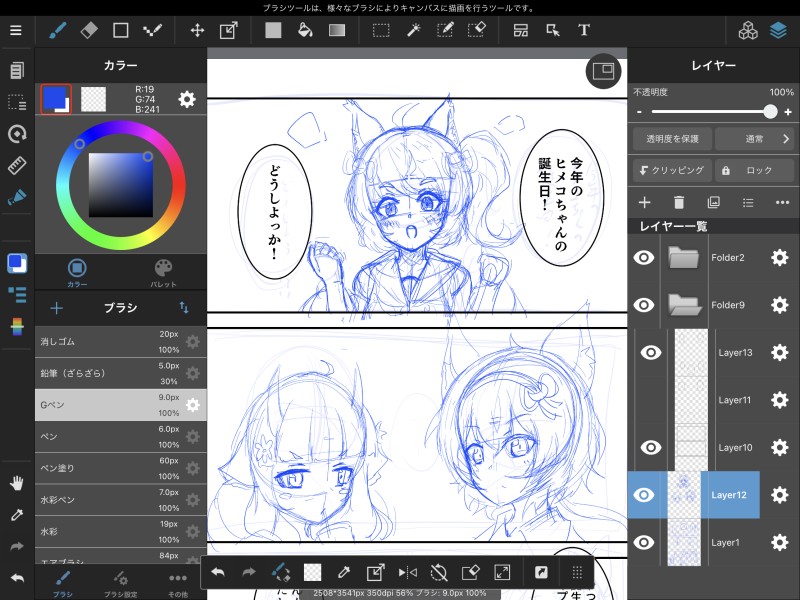Viewport: 800px width, 600px height.
Task: Select the 消しゴム brush row
Action: (x=120, y=342)
